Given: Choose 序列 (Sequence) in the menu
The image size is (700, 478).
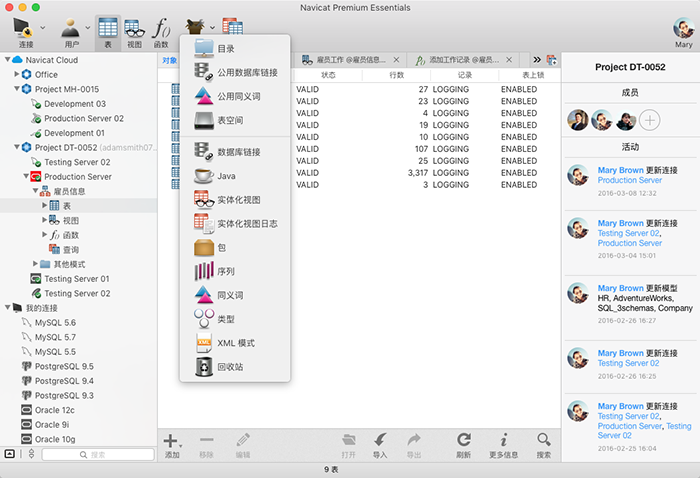Looking at the screenshot, I should [x=235, y=271].
